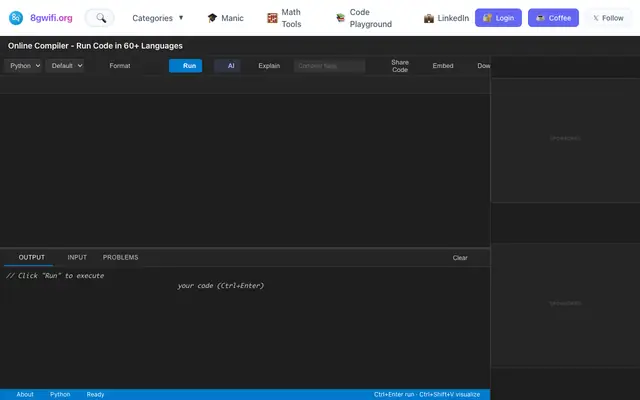This screenshot has height=400, width=640.
Task: Run the code with the blue Run button
Action: tap(186, 66)
